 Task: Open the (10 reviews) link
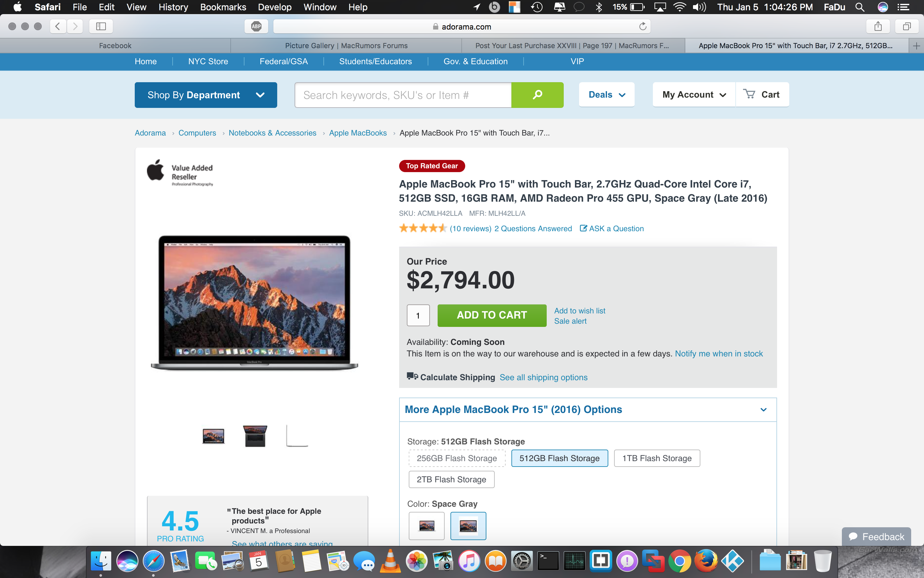click(x=470, y=229)
